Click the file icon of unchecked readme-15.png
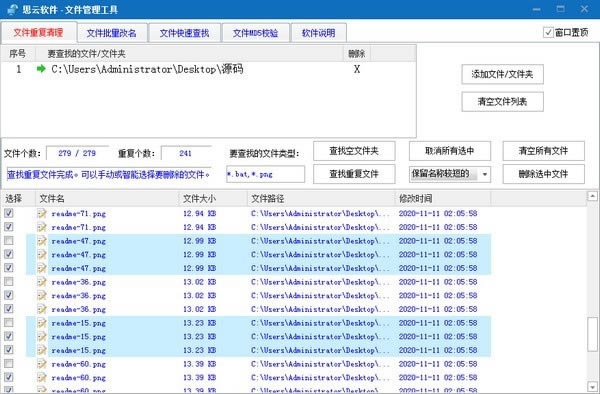Screen dimensions: 600x394 coord(42,323)
